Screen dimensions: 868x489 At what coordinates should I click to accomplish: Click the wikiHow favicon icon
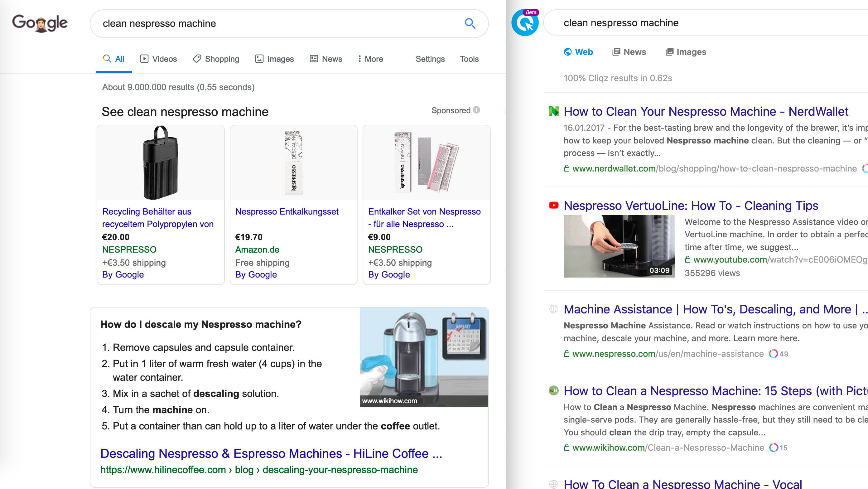553,390
